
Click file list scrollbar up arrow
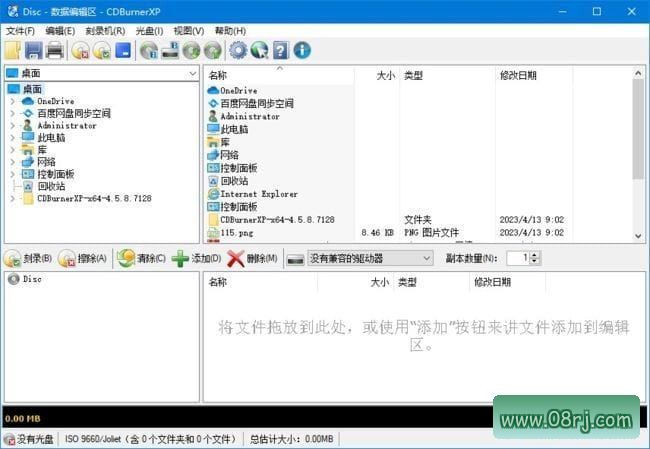pyautogui.click(x=638, y=73)
